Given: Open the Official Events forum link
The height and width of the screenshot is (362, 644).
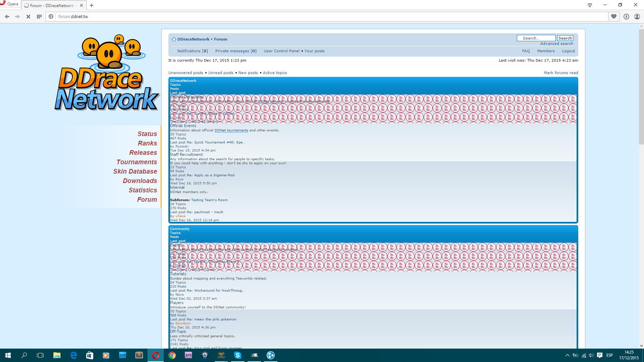Looking at the screenshot, I should pyautogui.click(x=183, y=126).
